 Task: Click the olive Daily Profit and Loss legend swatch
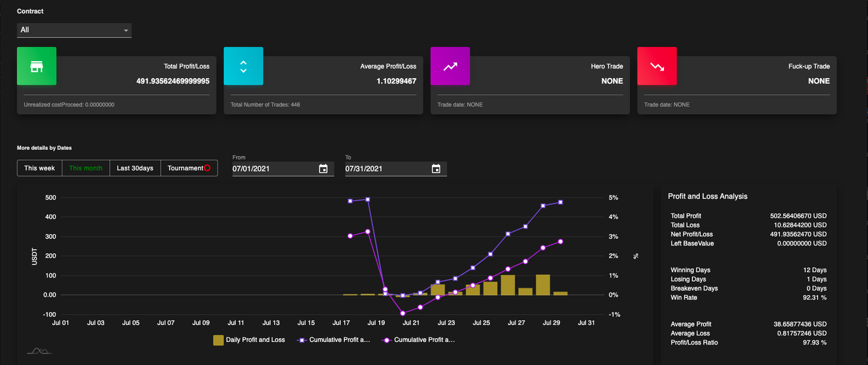click(x=218, y=340)
